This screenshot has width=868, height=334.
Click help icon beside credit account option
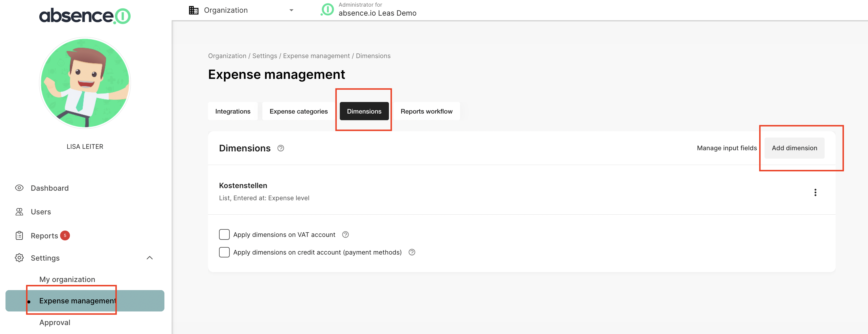412,252
